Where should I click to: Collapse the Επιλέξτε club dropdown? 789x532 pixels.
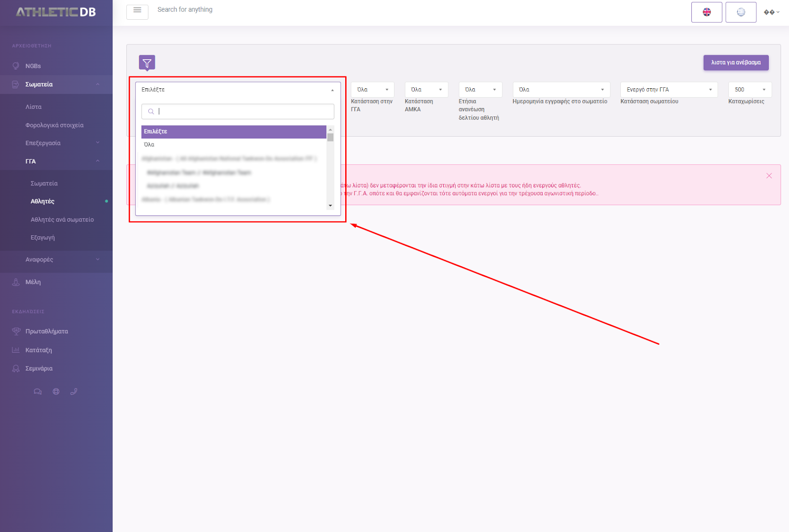coord(238,90)
